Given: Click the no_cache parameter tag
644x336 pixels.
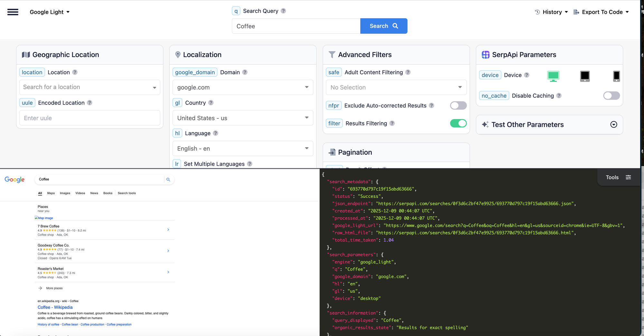Looking at the screenshot, I should tap(494, 96).
